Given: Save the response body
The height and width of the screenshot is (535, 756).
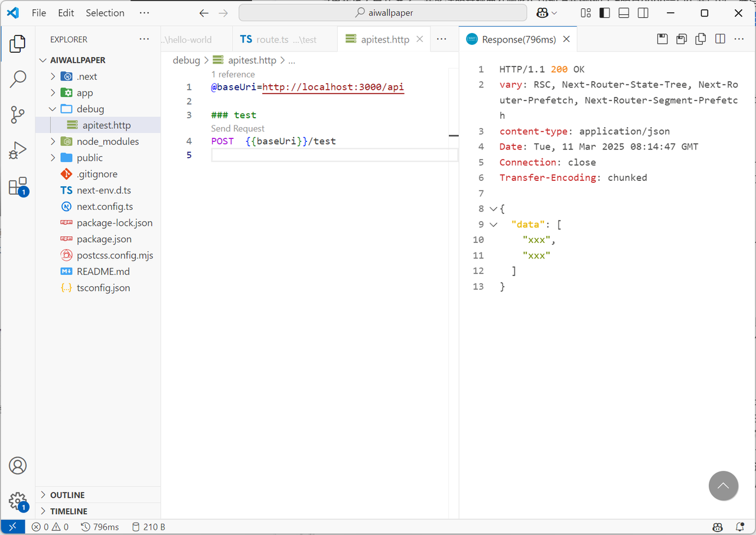Looking at the screenshot, I should click(x=682, y=39).
